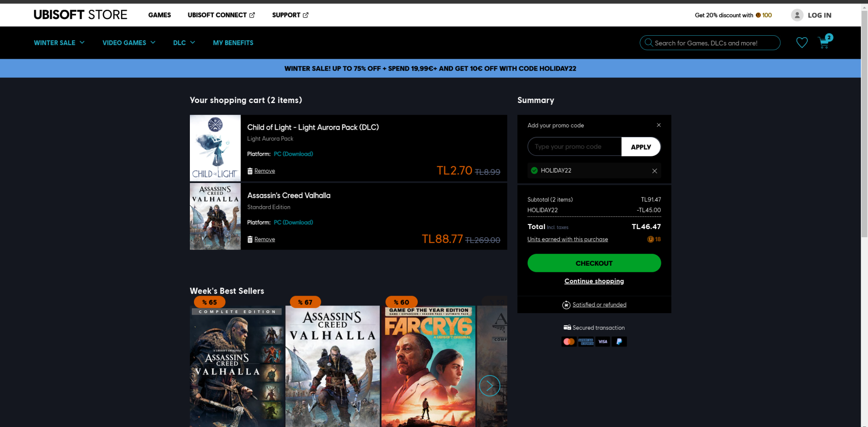This screenshot has width=868, height=427.
Task: Click the PayPal payment icon
Action: coord(619,342)
